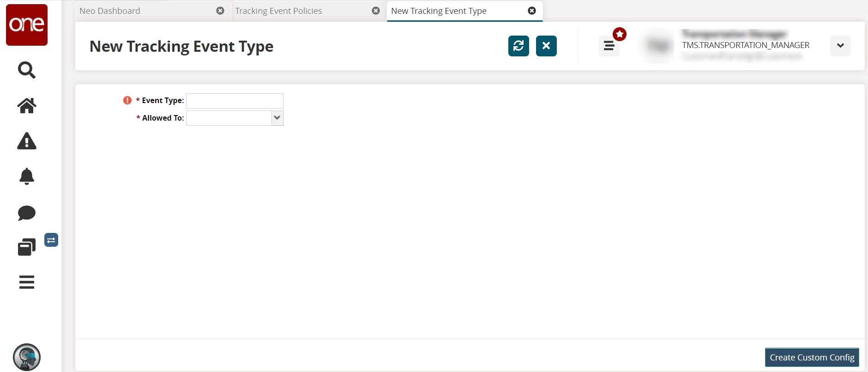Click the Event Type input field

235,101
